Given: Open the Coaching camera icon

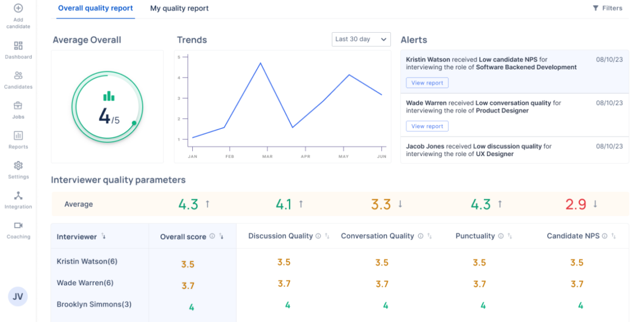Looking at the screenshot, I should 18,226.
